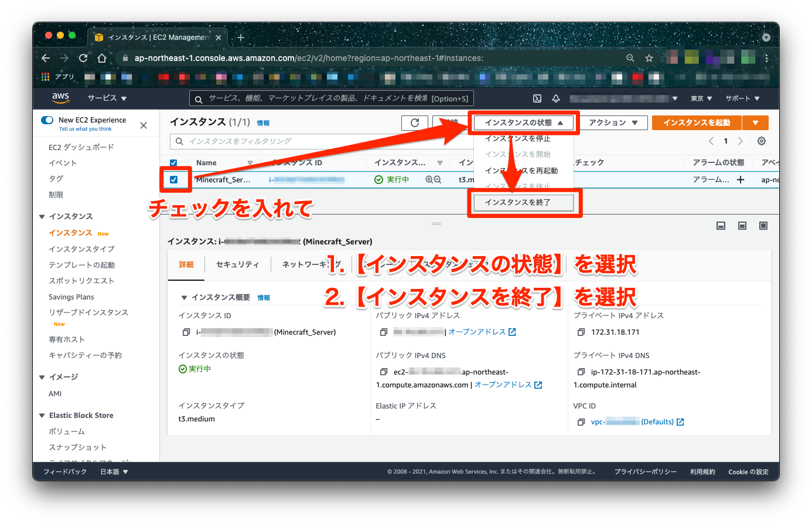Collapse the インスタンス section in the sidebar
The image size is (812, 524).
(42, 217)
